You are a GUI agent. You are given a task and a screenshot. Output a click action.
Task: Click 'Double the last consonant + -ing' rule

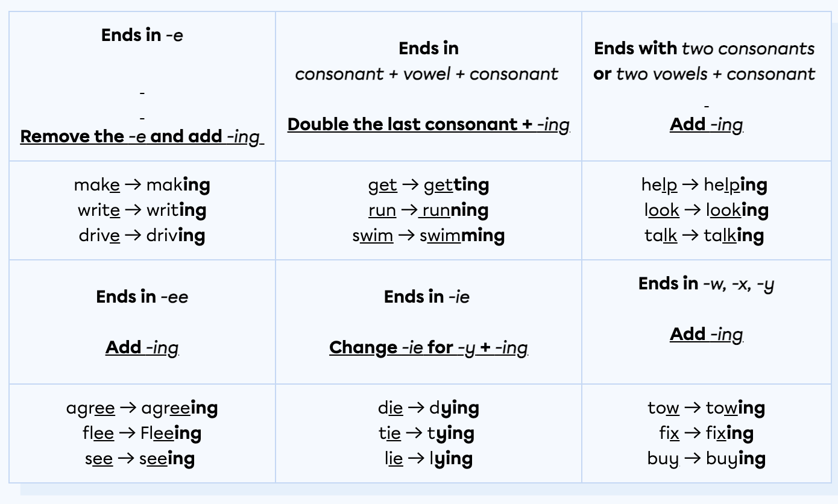428,124
